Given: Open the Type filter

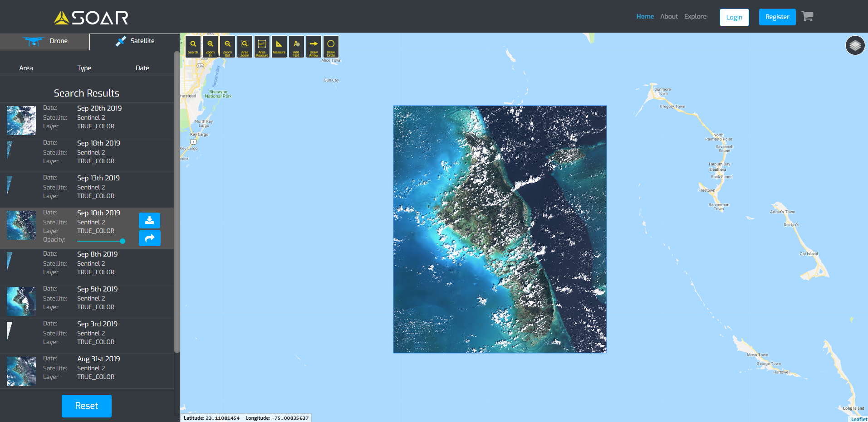Looking at the screenshot, I should pyautogui.click(x=84, y=68).
